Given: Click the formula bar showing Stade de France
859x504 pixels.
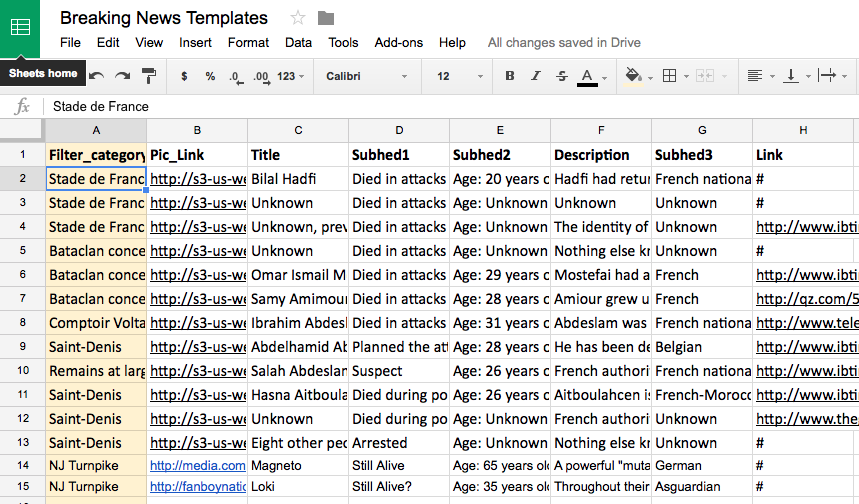Looking at the screenshot, I should (x=449, y=106).
